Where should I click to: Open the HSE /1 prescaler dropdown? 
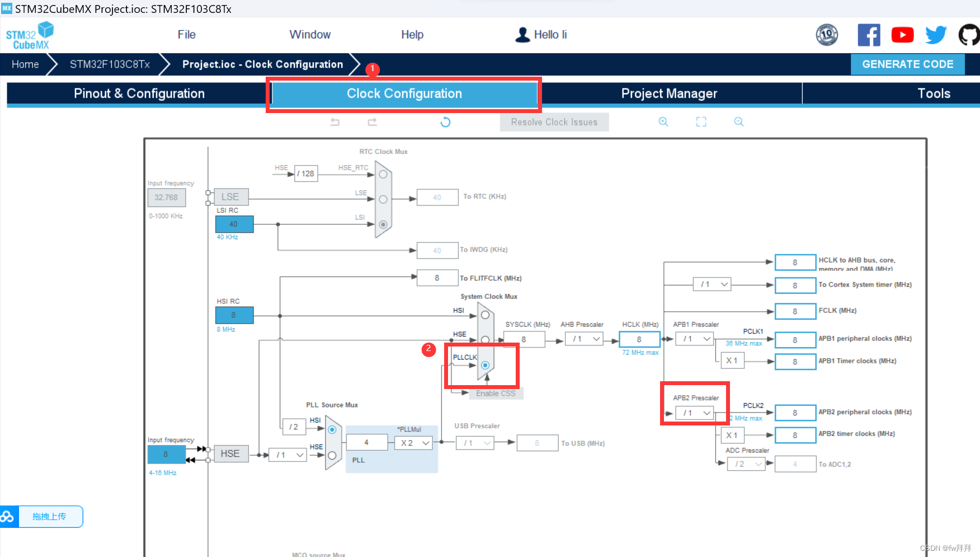tap(288, 455)
